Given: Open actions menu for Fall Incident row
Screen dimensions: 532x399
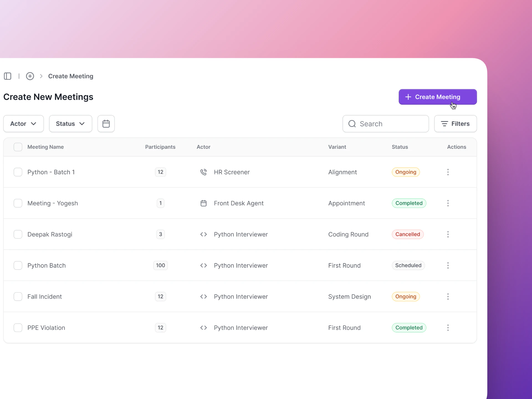Looking at the screenshot, I should coord(448,297).
